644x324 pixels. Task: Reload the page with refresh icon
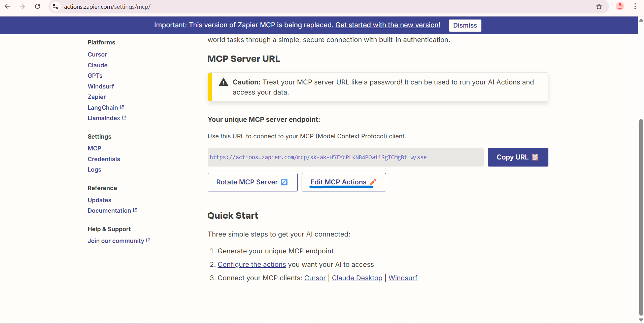coord(38,6)
